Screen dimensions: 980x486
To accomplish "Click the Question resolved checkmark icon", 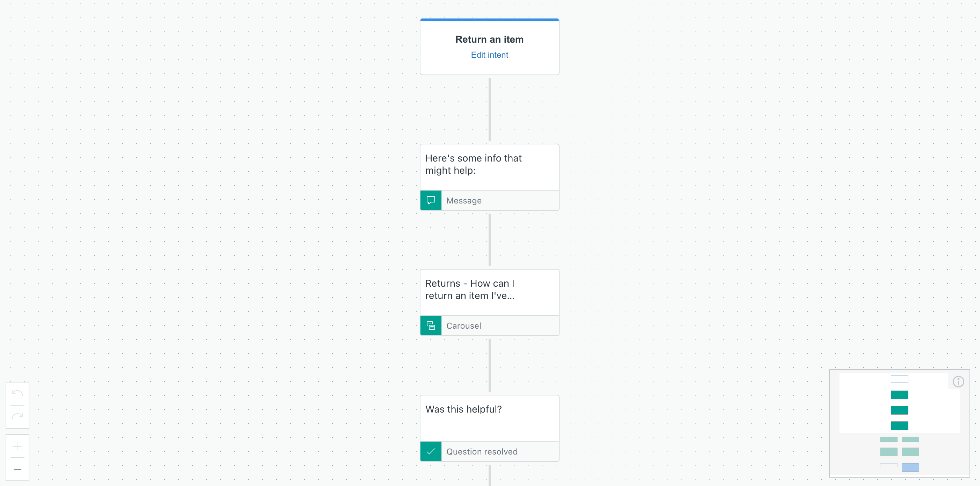I will [x=430, y=451].
